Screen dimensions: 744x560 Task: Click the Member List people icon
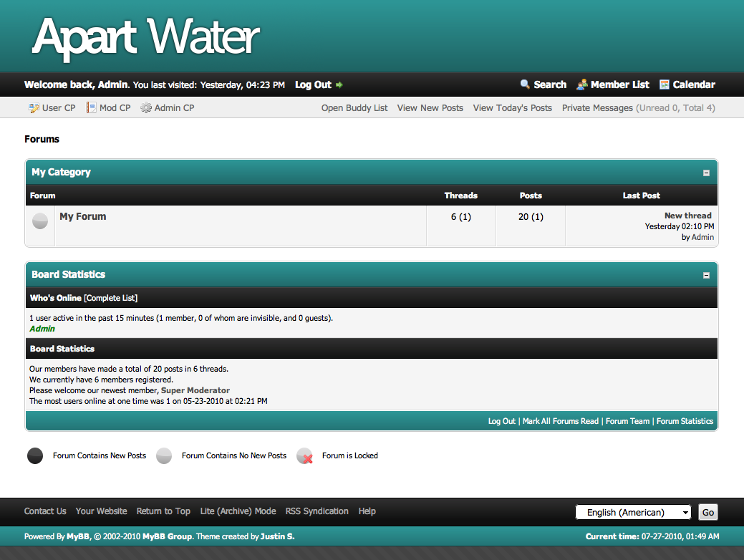[x=582, y=85]
